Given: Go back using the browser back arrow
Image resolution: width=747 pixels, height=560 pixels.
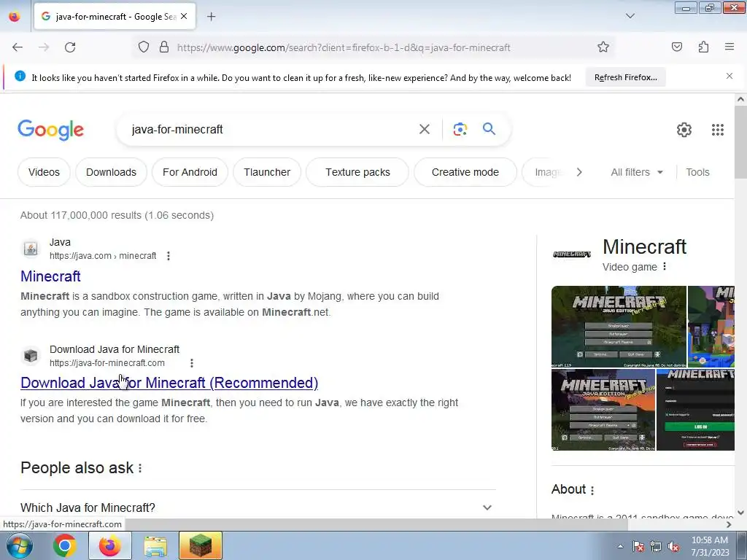Looking at the screenshot, I should (18, 47).
